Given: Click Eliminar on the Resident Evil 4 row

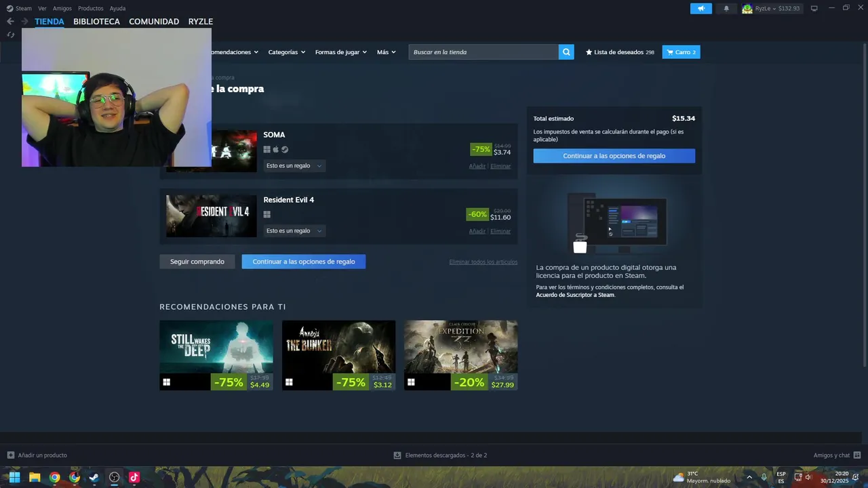Looking at the screenshot, I should tap(500, 231).
